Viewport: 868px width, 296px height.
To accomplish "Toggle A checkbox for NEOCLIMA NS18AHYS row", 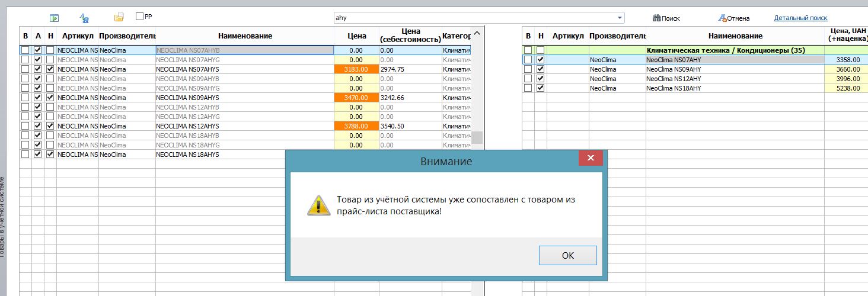I will coord(38,155).
